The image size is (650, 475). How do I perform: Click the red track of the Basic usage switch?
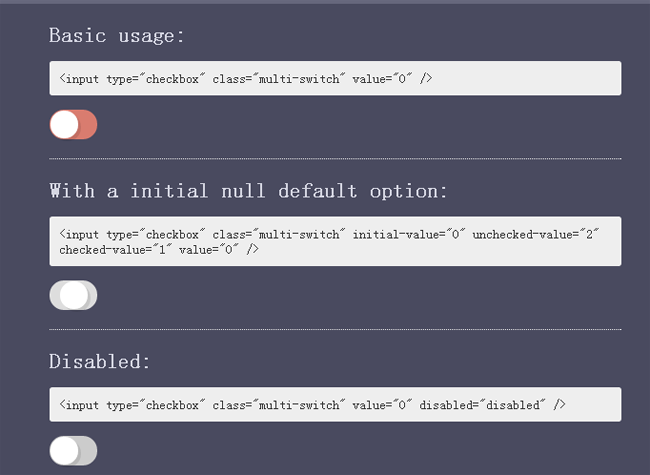pyautogui.click(x=88, y=125)
